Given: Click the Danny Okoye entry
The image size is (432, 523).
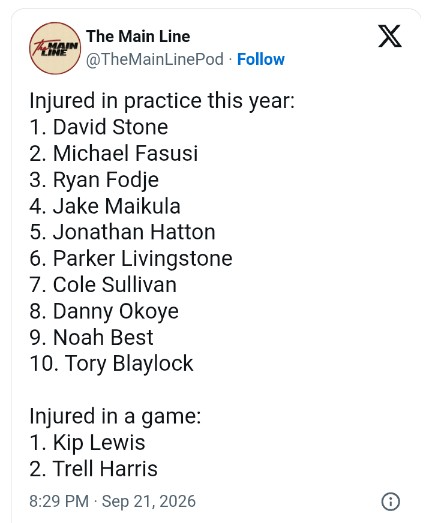Looking at the screenshot, I should pyautogui.click(x=104, y=312).
